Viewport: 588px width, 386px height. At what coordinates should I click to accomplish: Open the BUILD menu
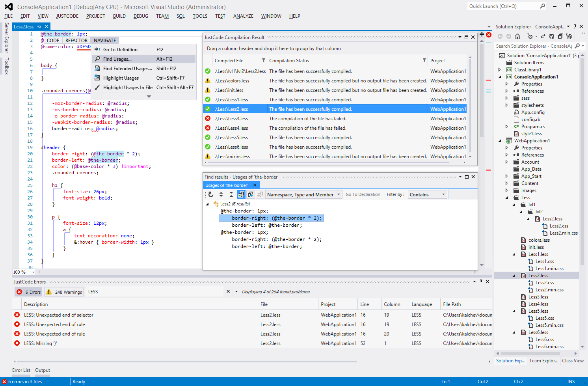119,16
